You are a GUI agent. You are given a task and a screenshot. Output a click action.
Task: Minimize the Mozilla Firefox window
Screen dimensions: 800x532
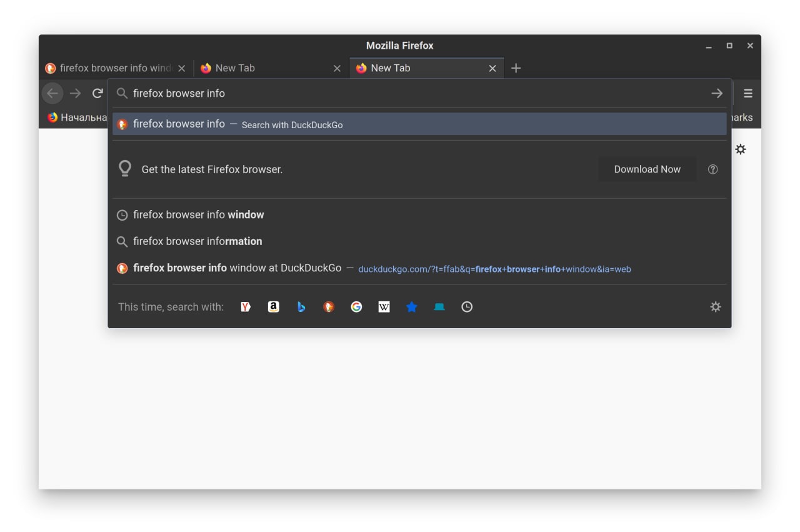coord(709,46)
